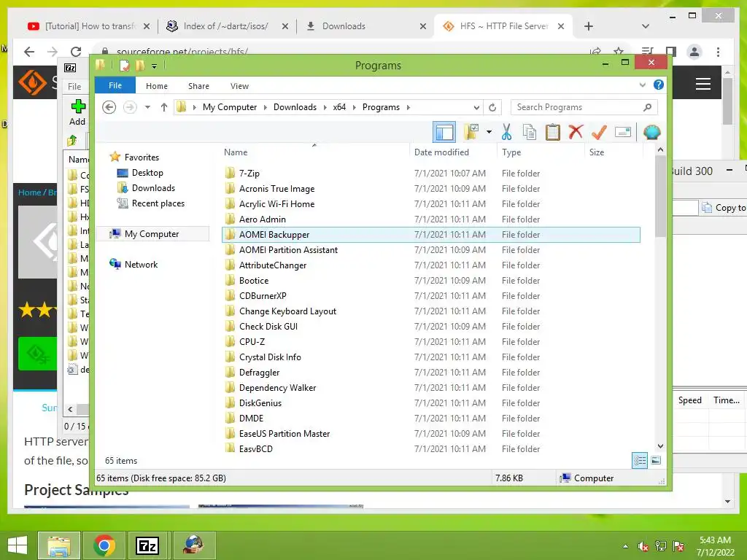Click the Search Programs field

tap(584, 107)
